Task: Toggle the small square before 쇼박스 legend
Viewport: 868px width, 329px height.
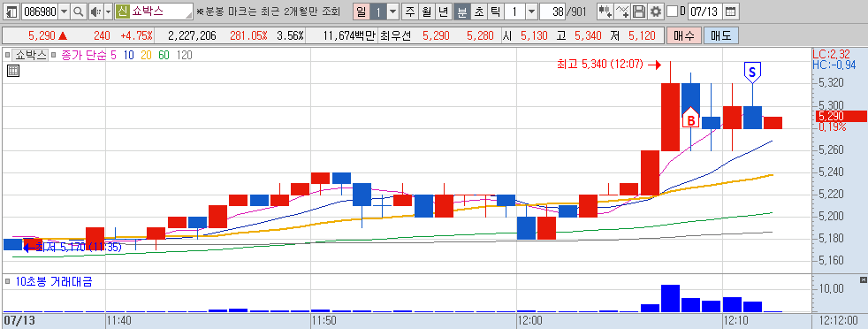Action: [x=8, y=56]
